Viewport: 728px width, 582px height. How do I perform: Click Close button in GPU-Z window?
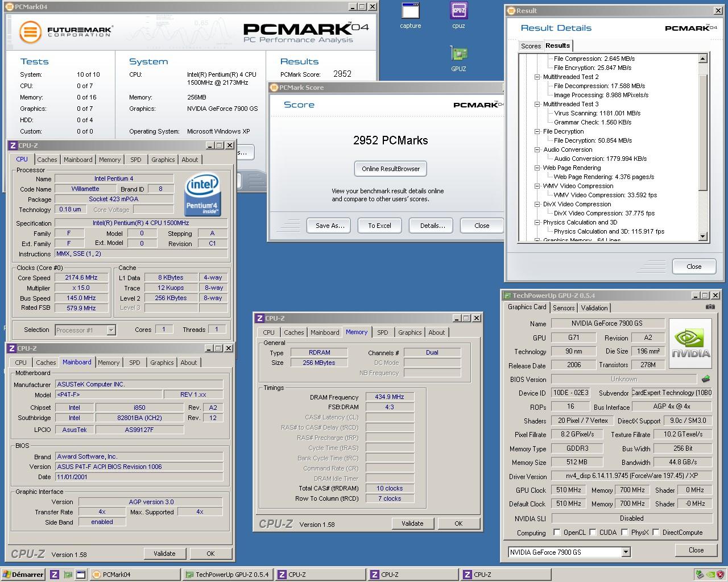pyautogui.click(x=696, y=550)
